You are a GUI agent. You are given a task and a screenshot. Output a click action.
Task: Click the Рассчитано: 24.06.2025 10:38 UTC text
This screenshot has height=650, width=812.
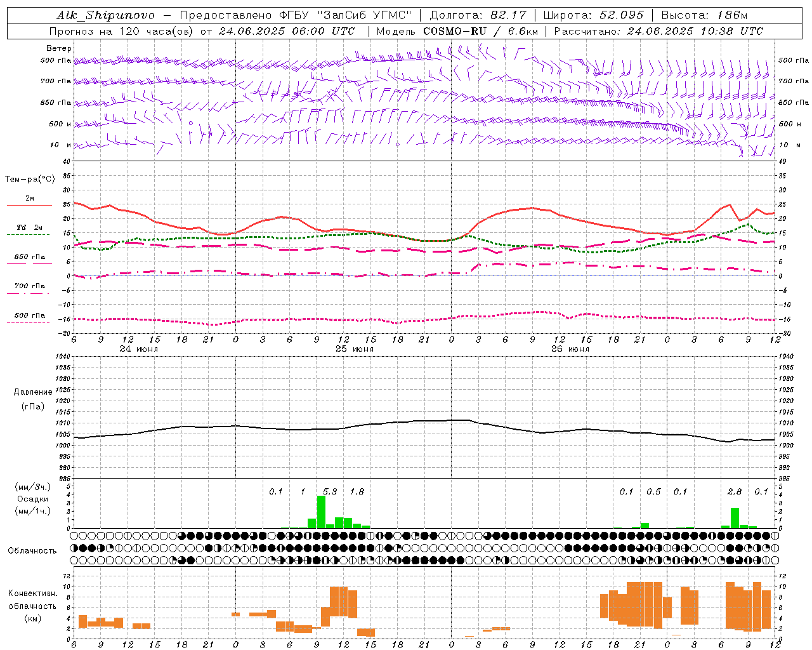click(x=658, y=31)
